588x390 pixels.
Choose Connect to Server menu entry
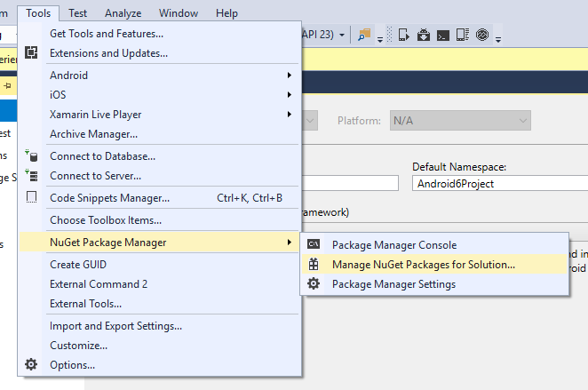click(x=159, y=176)
